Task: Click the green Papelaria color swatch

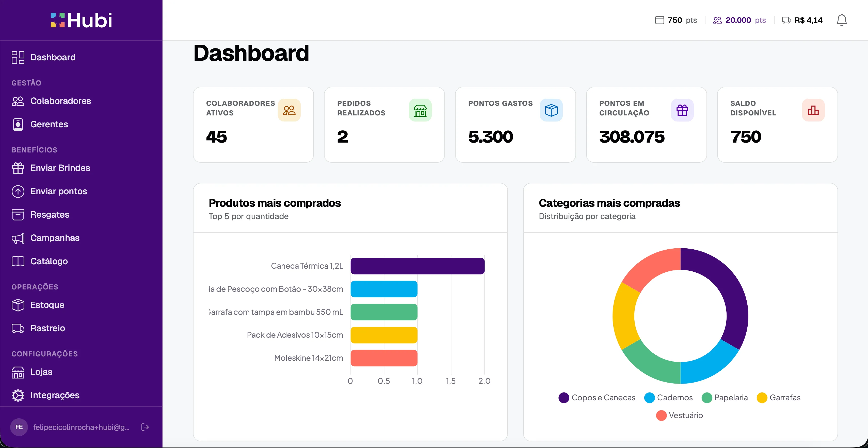Action: (x=708, y=398)
